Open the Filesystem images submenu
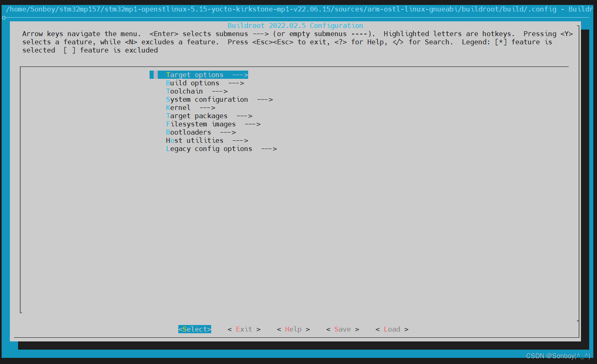Screen dimensions: 597x364 (201, 124)
